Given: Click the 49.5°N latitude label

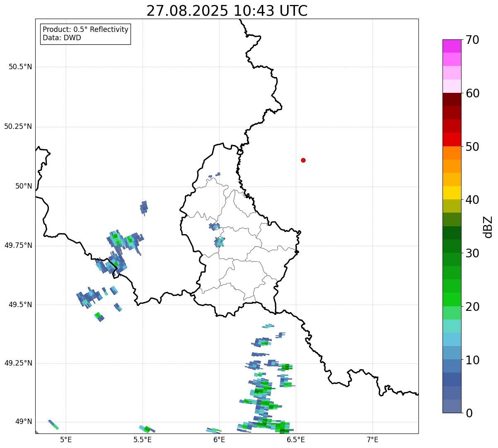Looking at the screenshot, I should pos(20,305).
